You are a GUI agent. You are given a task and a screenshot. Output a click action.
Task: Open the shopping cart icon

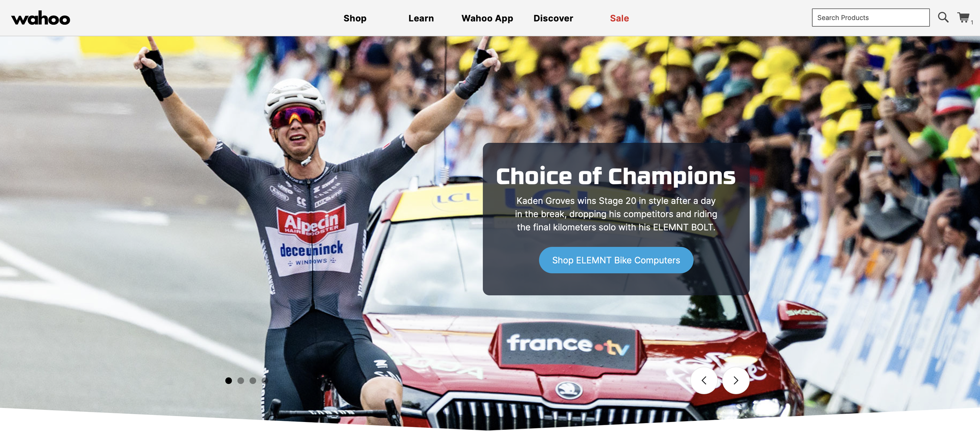click(x=963, y=18)
